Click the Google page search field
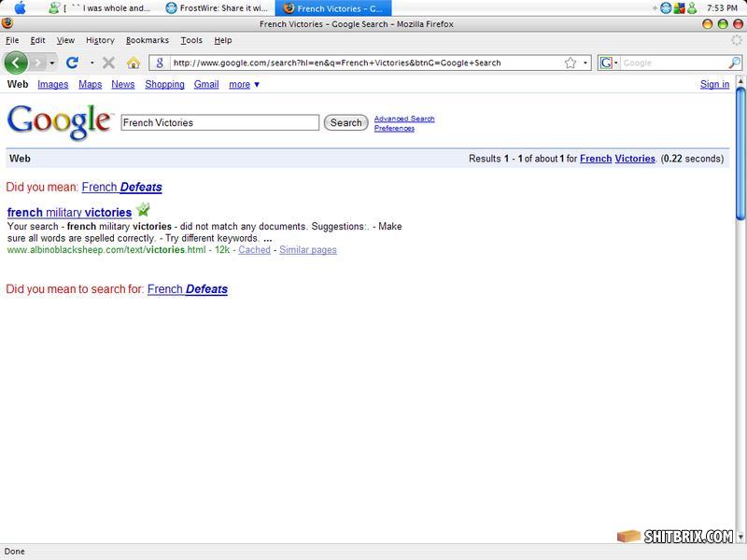Screen dimensions: 747x560 click(x=220, y=122)
